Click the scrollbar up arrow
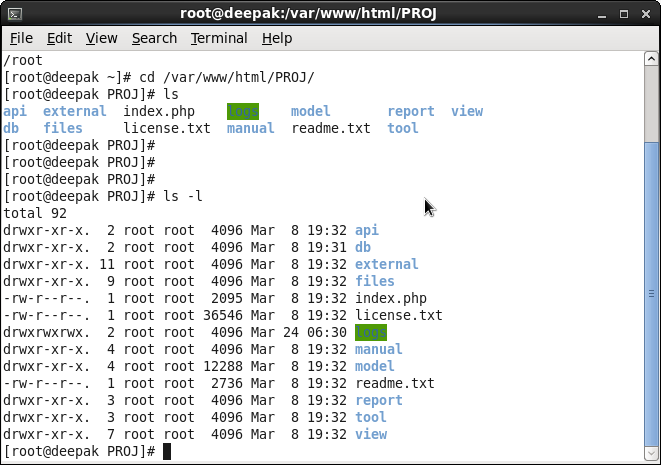661x465 pixels. pos(652,60)
